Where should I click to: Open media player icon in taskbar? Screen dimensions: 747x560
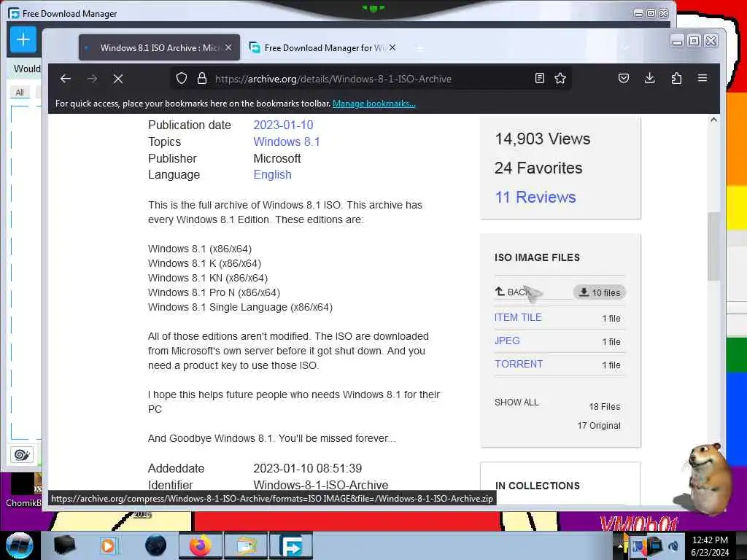click(109, 545)
